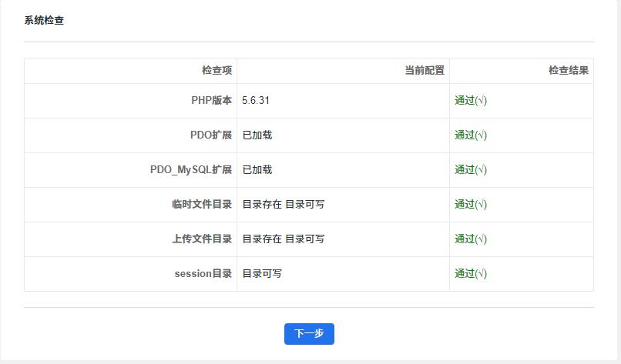Select the 5.6.31 version value
The image size is (621, 364).
pyautogui.click(x=256, y=101)
